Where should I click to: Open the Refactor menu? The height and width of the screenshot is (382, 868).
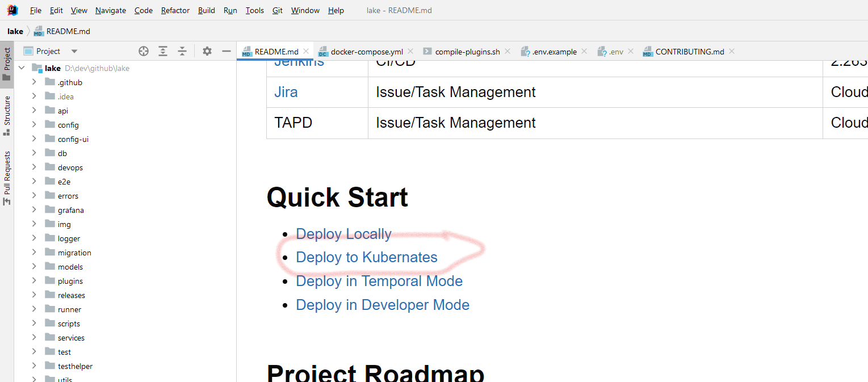click(x=175, y=10)
